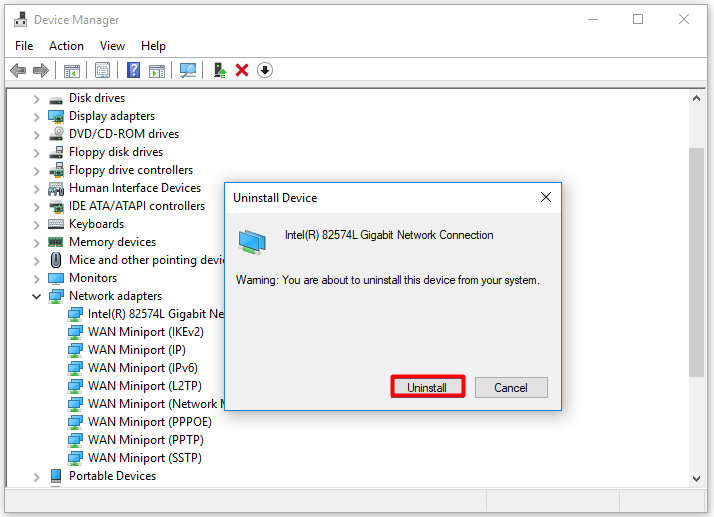Expand the Floppy drive controllers node
This screenshot has width=714, height=517.
tap(36, 171)
